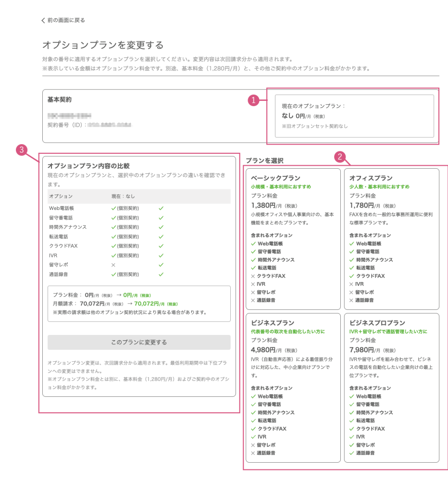The image size is (448, 492).
Task: Click IVR checkmark icon in ビジネスプラン
Action: tap(253, 437)
